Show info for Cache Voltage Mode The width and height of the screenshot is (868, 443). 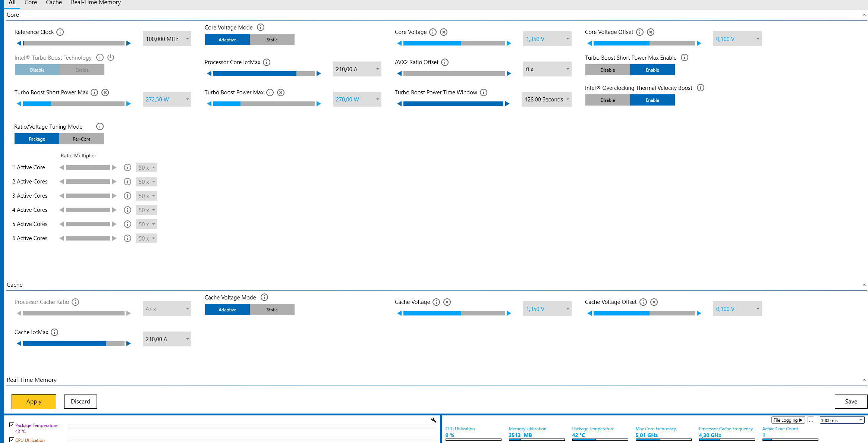pyautogui.click(x=264, y=297)
